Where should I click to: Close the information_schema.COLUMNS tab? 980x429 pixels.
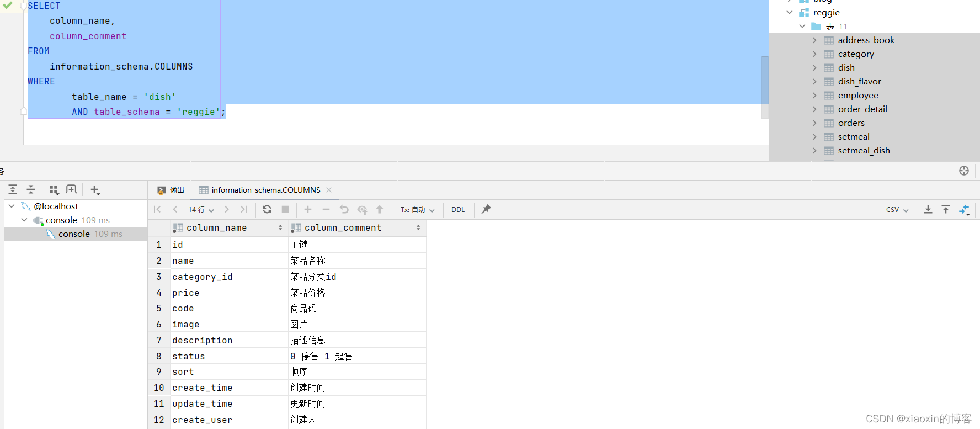[x=329, y=190]
